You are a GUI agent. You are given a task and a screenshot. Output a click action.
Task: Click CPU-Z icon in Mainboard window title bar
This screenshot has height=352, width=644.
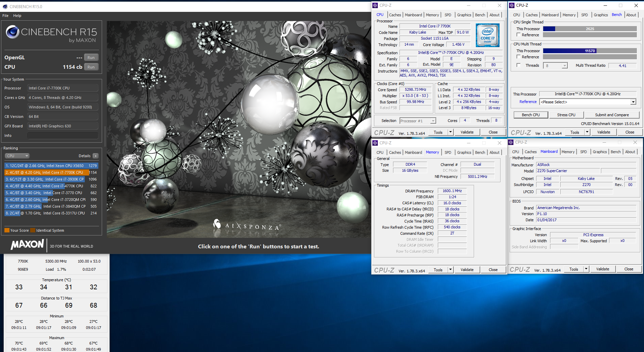(511, 142)
